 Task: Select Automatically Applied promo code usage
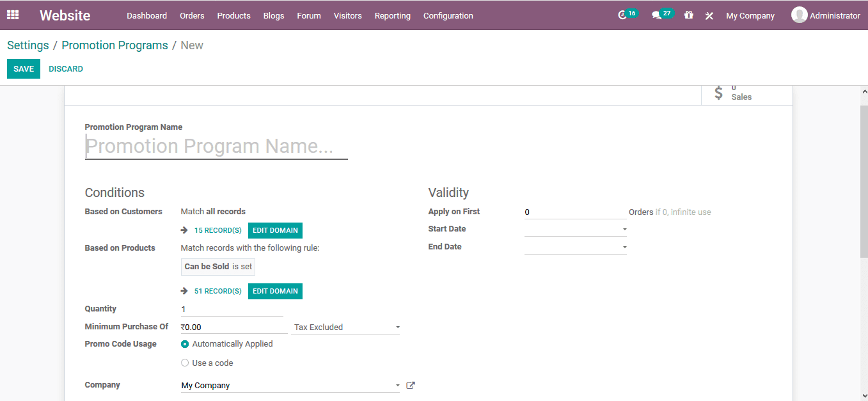coord(185,343)
